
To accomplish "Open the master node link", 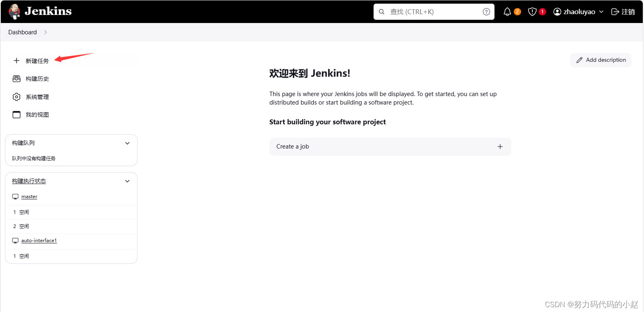I will (x=29, y=197).
